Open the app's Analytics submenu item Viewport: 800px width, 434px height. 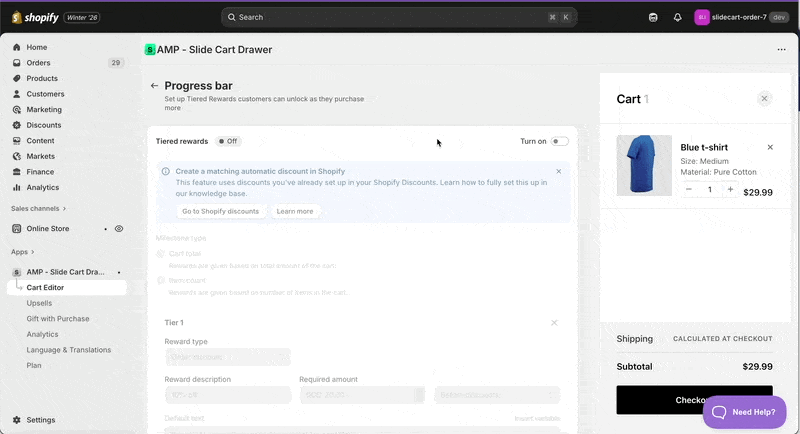42,335
